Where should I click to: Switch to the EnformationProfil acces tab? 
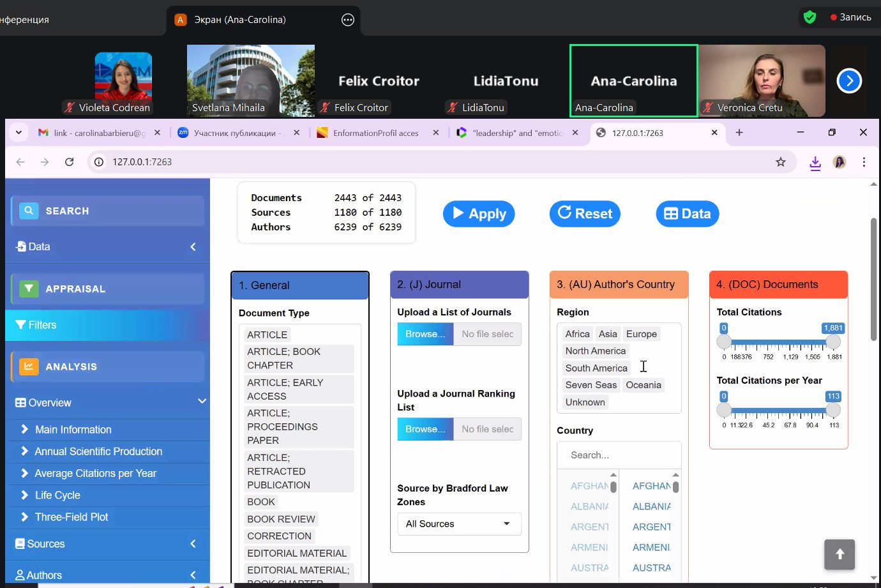tap(375, 133)
